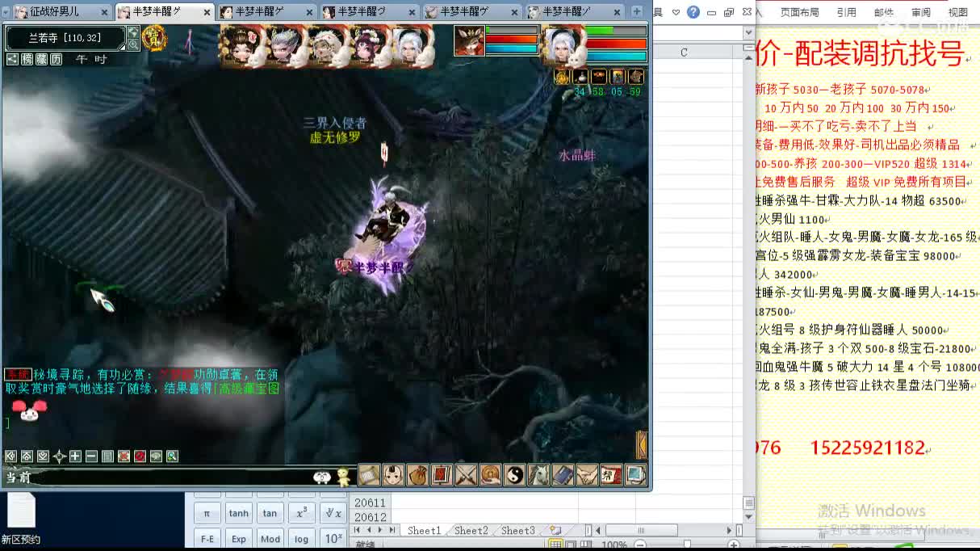Open the character face icon in toolbar
Viewport: 980px width, 551px height.
click(x=393, y=475)
